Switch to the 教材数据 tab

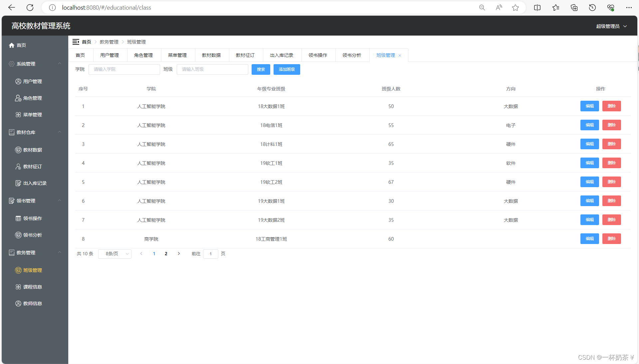211,55
